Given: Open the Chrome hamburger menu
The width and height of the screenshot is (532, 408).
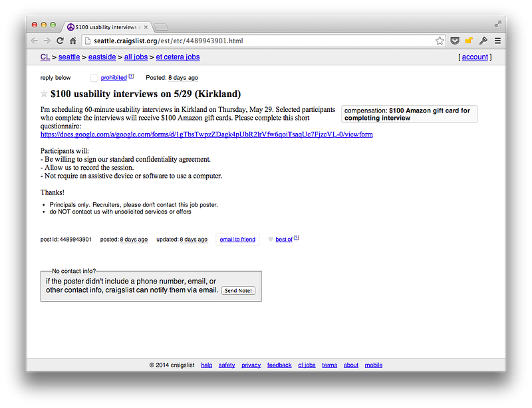Looking at the screenshot, I should (x=497, y=41).
